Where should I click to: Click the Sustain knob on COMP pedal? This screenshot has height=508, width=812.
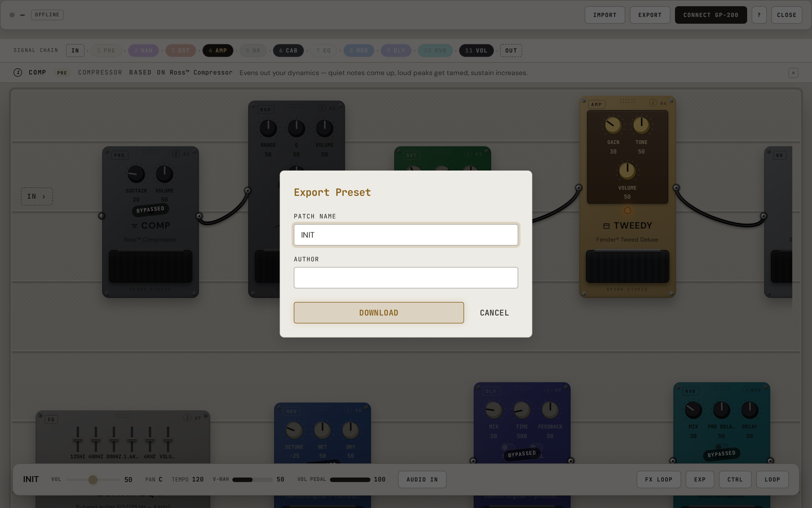coord(136,174)
